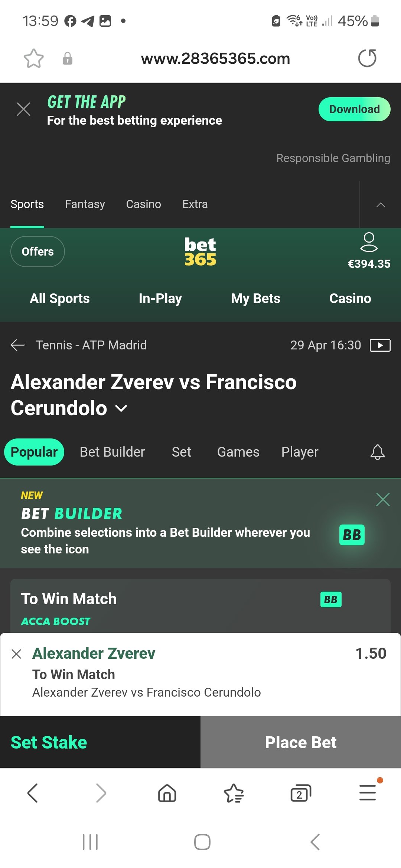
Task: Remove Alexander Zverev selection from betslip
Action: [16, 654]
